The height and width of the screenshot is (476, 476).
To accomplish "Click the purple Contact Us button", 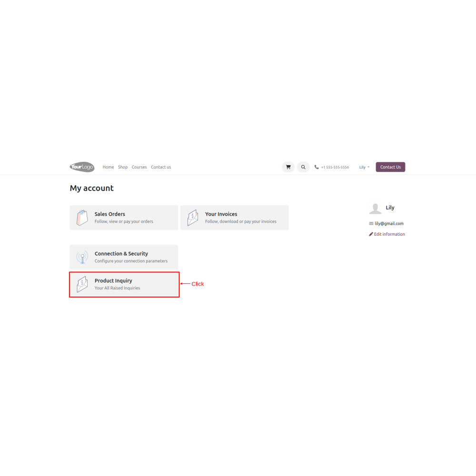I will (390, 167).
